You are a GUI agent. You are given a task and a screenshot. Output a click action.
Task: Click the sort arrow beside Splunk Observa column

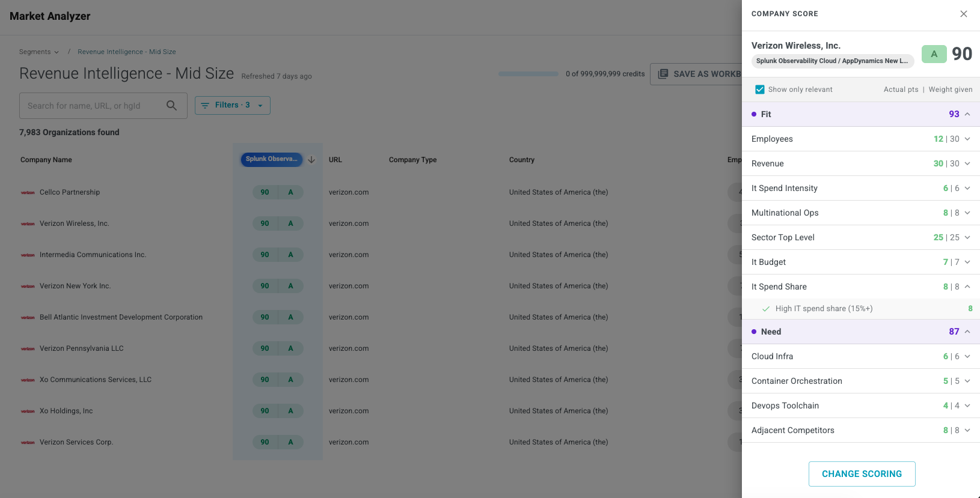311,160
